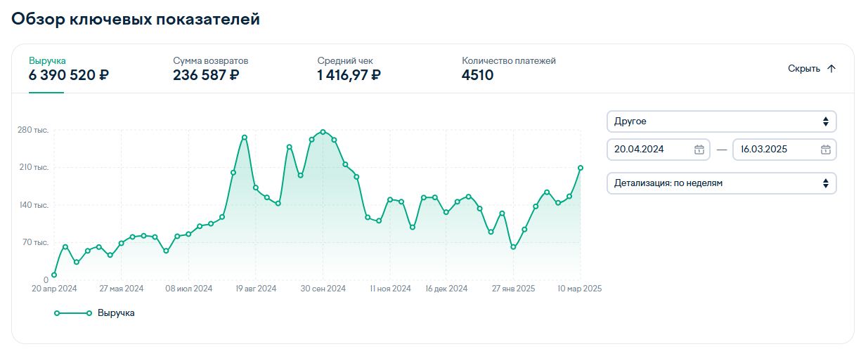This screenshot has width=868, height=349.
Task: Click the x-axis label 27 мая 2024
Action: 122,289
